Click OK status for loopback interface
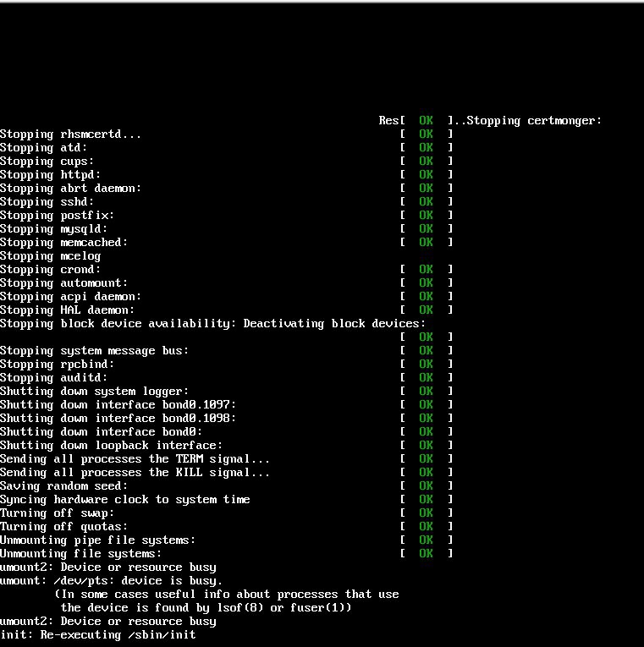 coord(426,445)
